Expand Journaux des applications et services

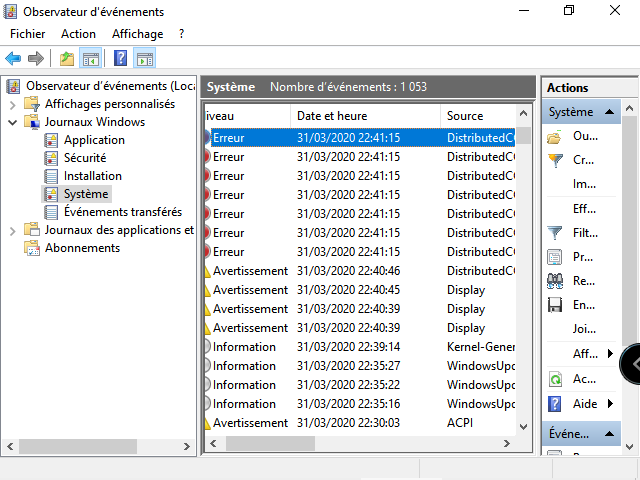[13, 231]
